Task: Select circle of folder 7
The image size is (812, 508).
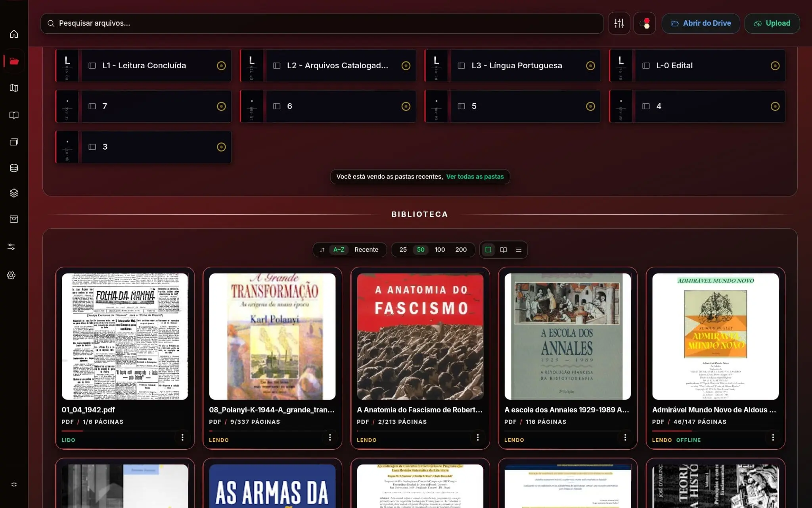Action: point(221,106)
